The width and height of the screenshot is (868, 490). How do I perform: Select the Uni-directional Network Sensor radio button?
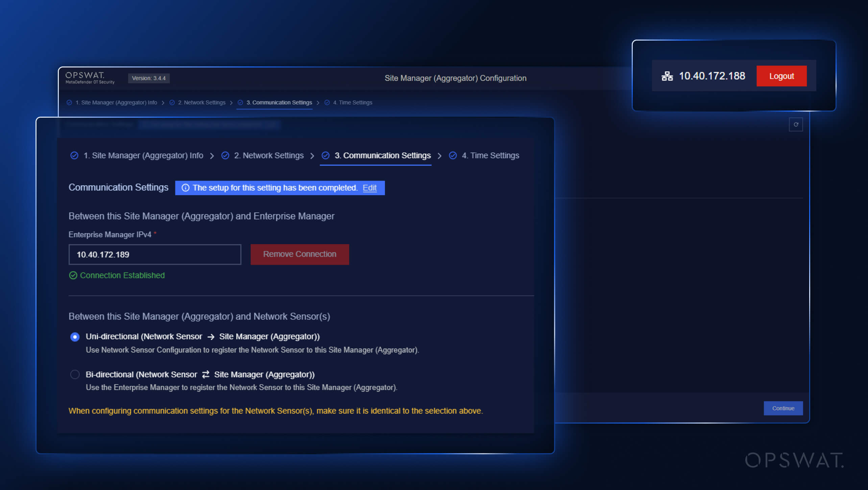pyautogui.click(x=75, y=337)
